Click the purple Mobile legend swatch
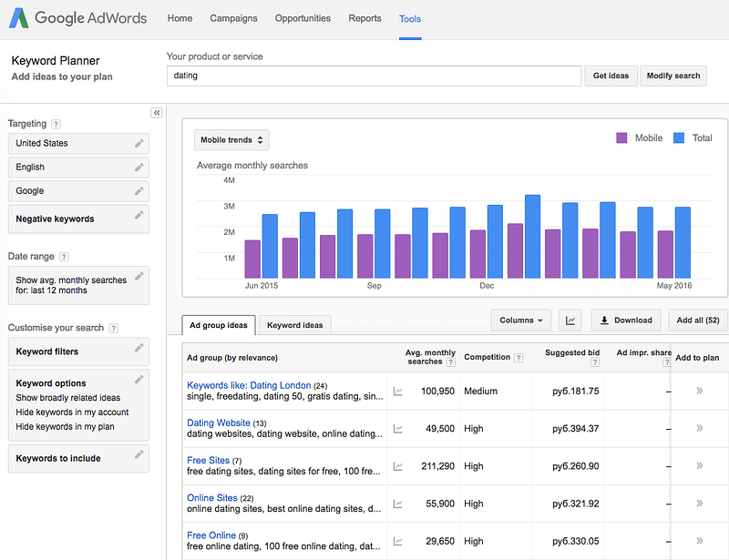Viewport: 729px width, 560px height. pyautogui.click(x=622, y=138)
